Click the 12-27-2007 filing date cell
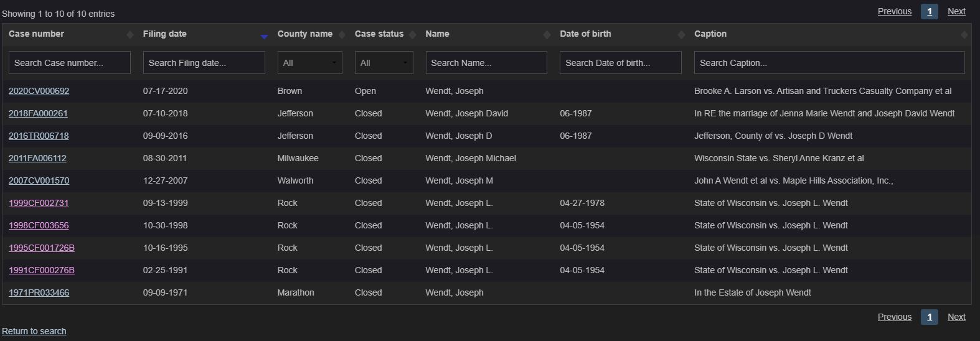This screenshot has height=341, width=980. pos(165,180)
